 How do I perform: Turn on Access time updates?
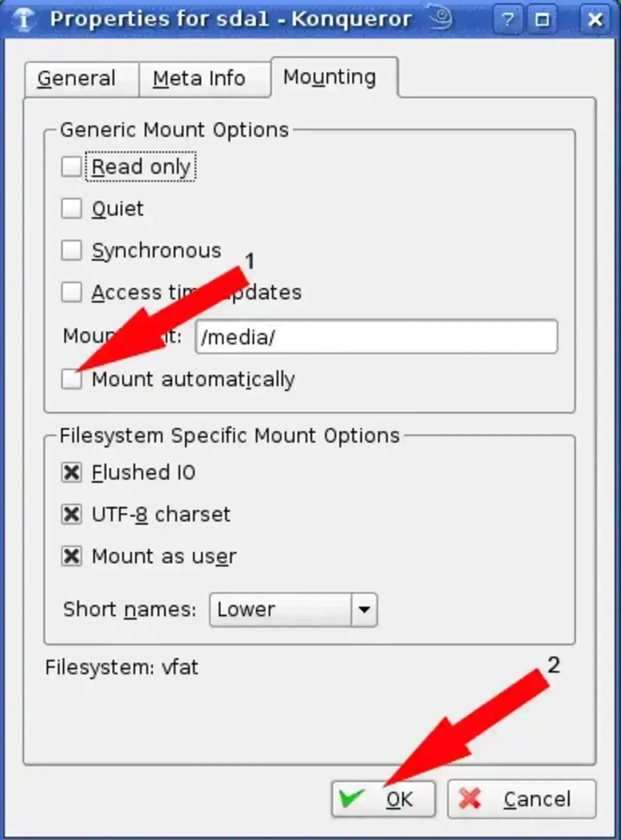point(71,292)
